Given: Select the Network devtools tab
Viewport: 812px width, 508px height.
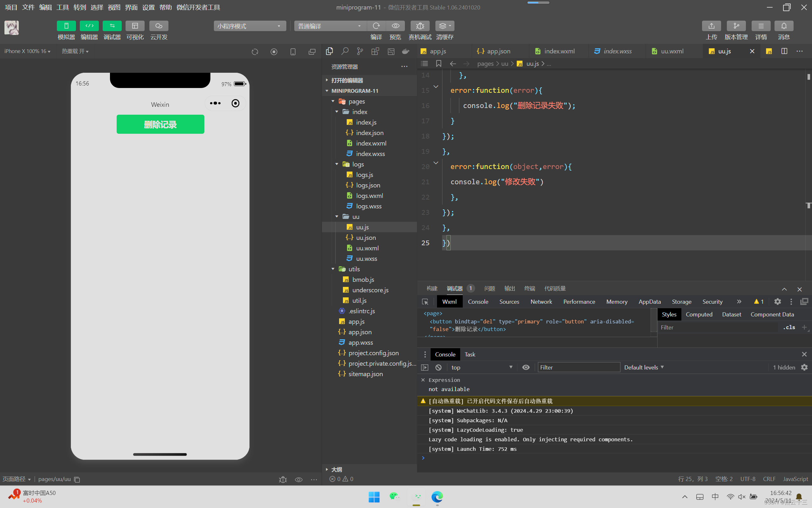Looking at the screenshot, I should tap(541, 302).
